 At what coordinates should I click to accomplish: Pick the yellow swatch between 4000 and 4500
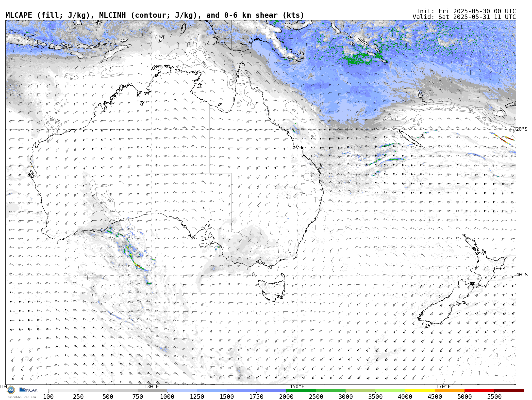click(x=420, y=391)
